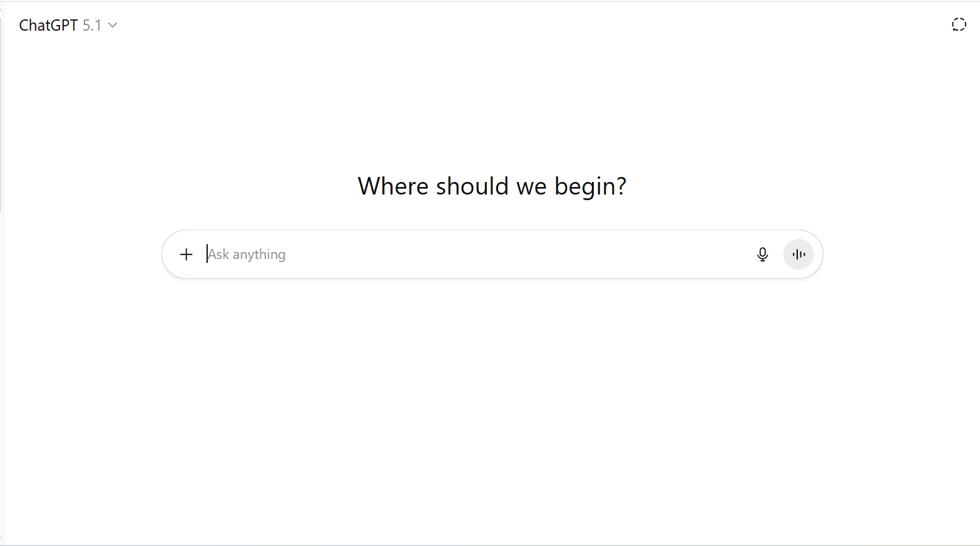Toggle the dashed-circle temporary chat button
The height and width of the screenshot is (546, 980).
click(959, 24)
